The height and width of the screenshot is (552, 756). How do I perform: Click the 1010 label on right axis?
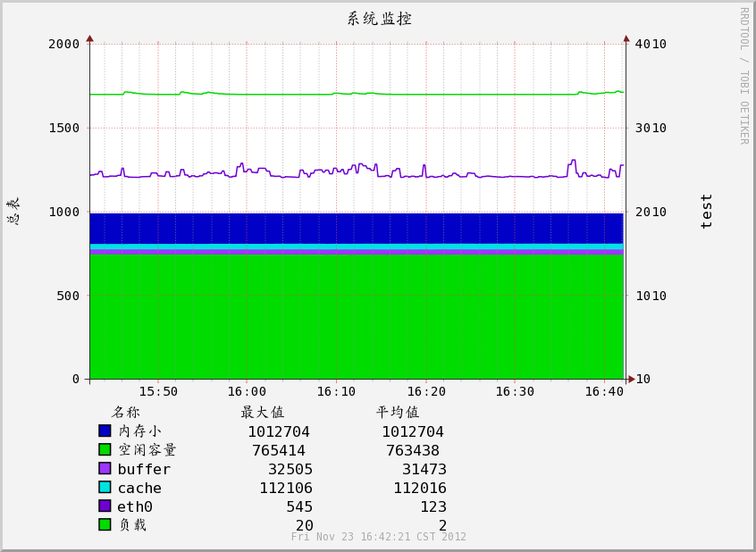pyautogui.click(x=651, y=296)
